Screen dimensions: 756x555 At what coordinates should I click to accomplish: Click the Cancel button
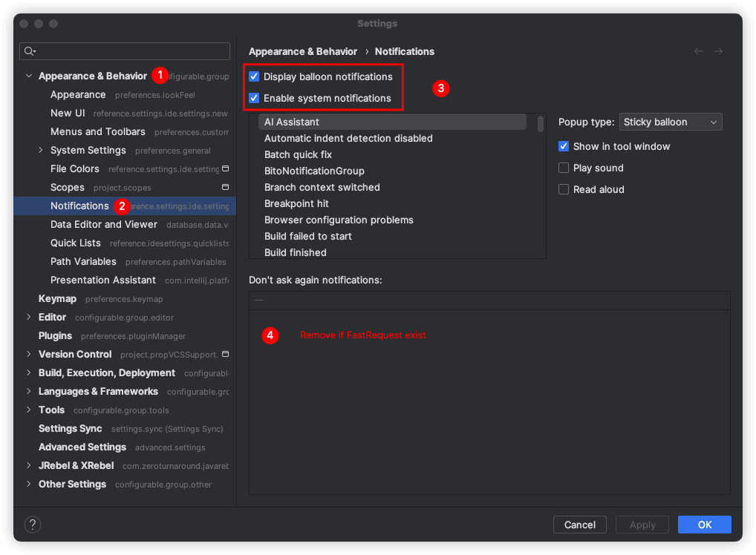coord(579,525)
